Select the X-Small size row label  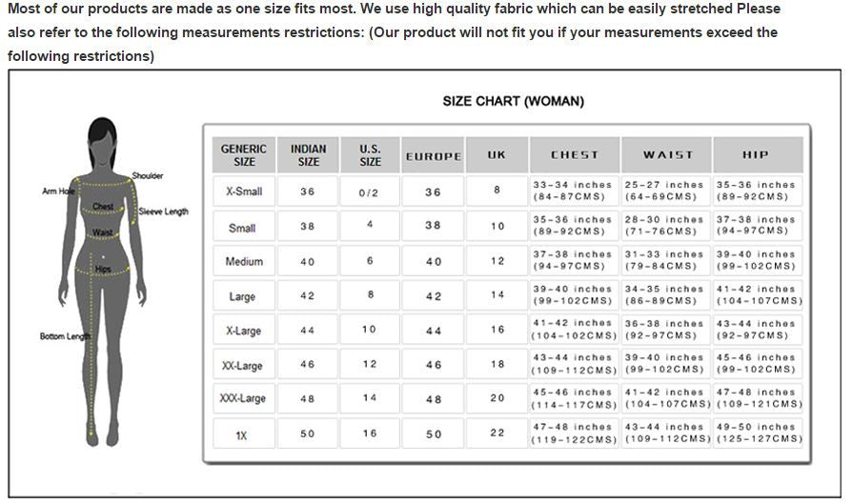coord(244,192)
